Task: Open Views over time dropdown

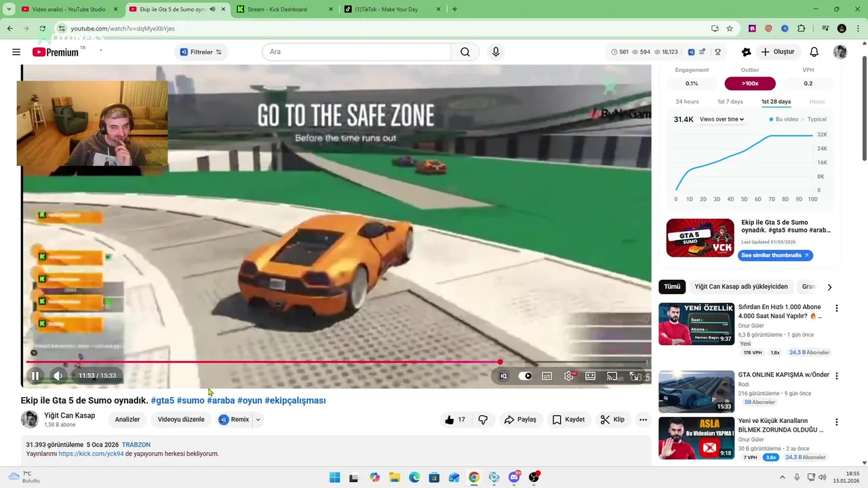Action: tap(722, 119)
